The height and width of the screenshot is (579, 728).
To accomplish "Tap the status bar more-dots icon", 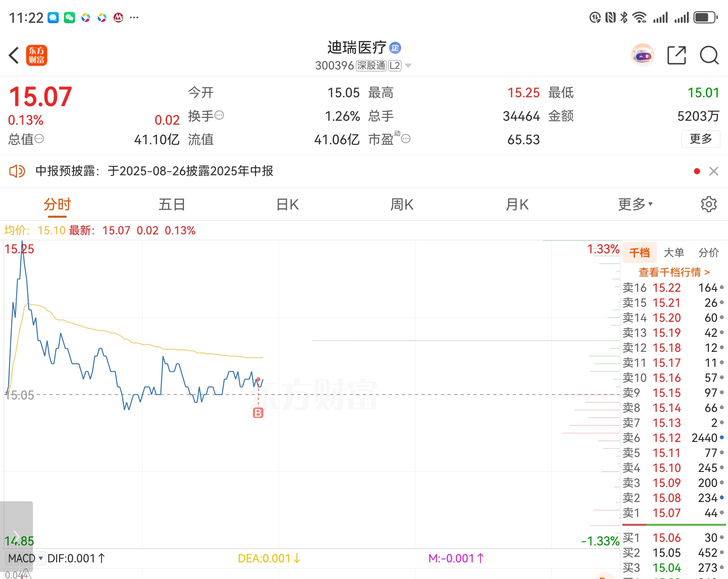I will (x=134, y=18).
